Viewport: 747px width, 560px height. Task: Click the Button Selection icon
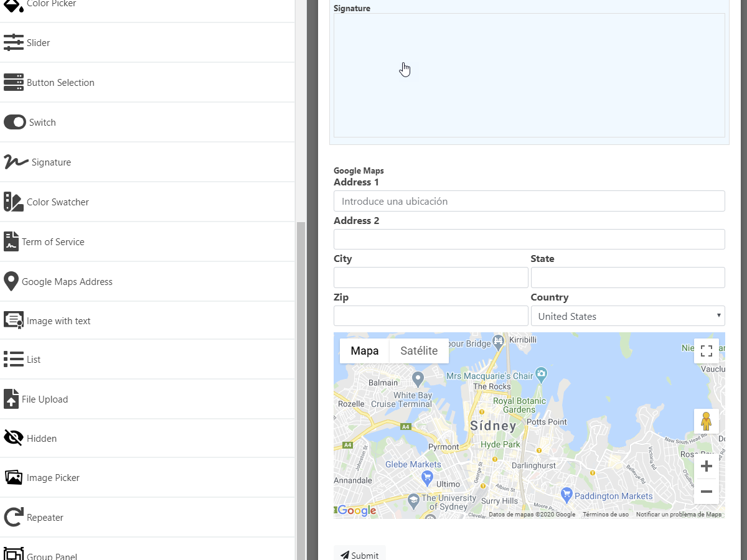point(14,83)
